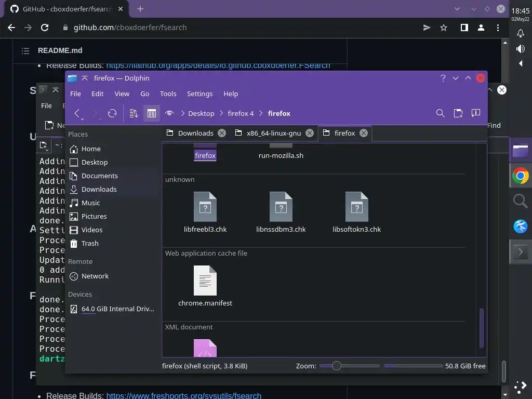Open README.md table of contents icon

25,51
